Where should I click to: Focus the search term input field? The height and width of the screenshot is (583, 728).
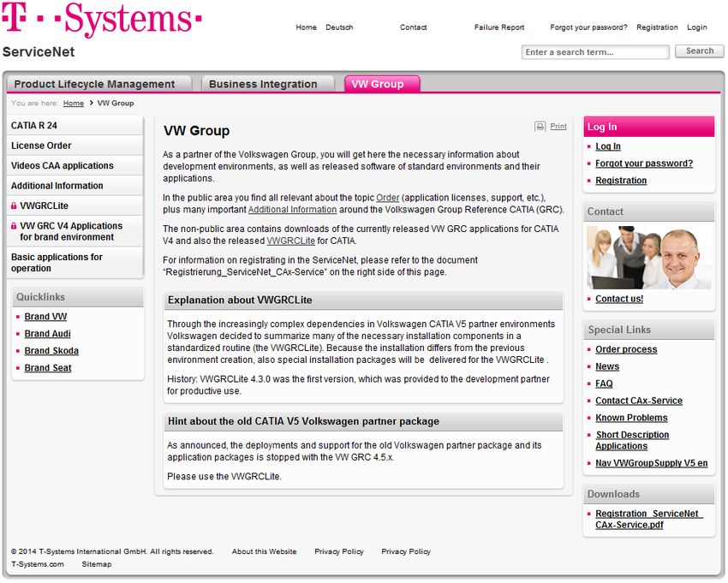coord(595,52)
